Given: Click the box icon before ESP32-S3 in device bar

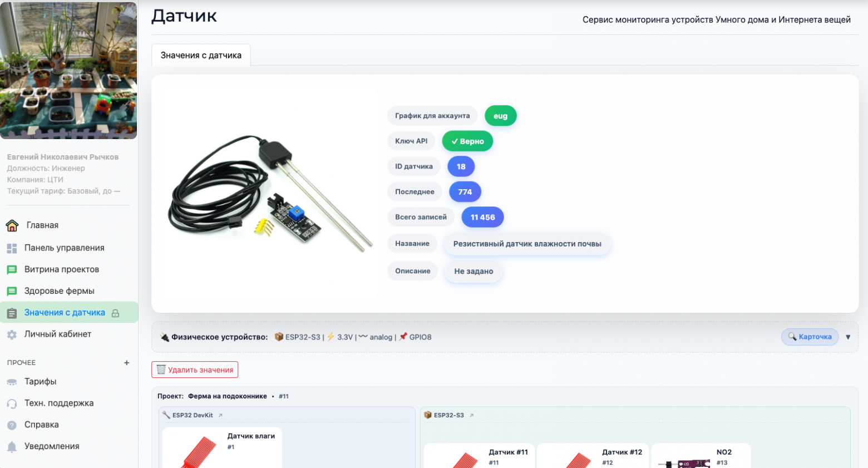Looking at the screenshot, I should coord(279,337).
